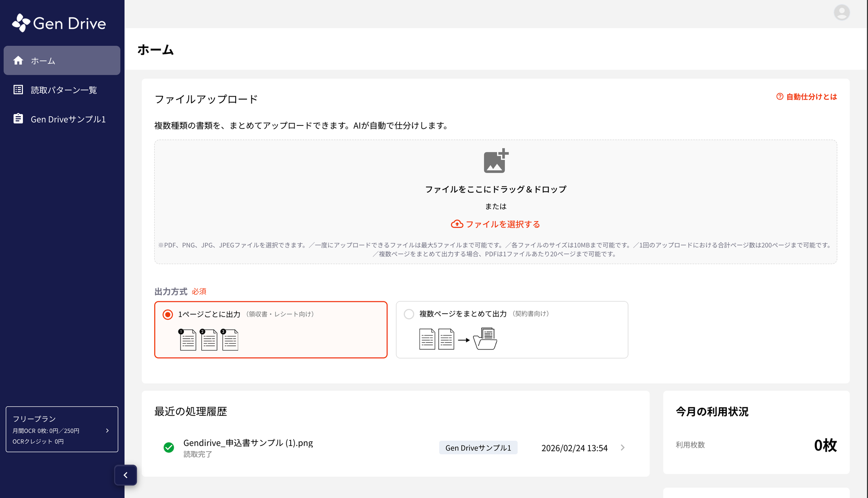This screenshot has height=498, width=868.
Task: Click the home house icon in sidebar
Action: coord(18,61)
